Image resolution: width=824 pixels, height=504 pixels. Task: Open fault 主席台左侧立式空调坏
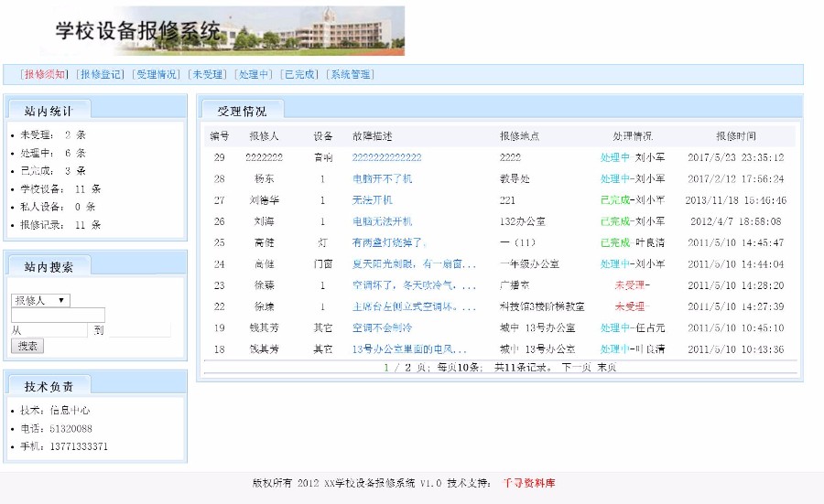pyautogui.click(x=414, y=306)
